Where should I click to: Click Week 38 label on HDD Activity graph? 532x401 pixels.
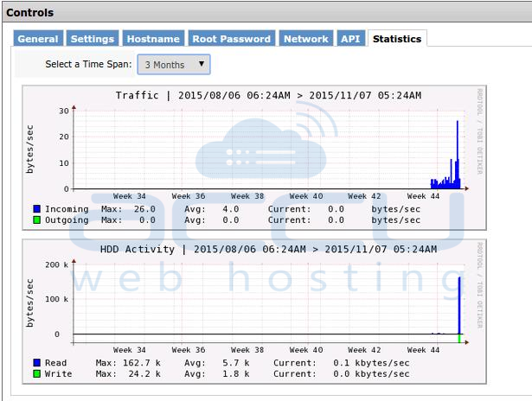point(247,350)
